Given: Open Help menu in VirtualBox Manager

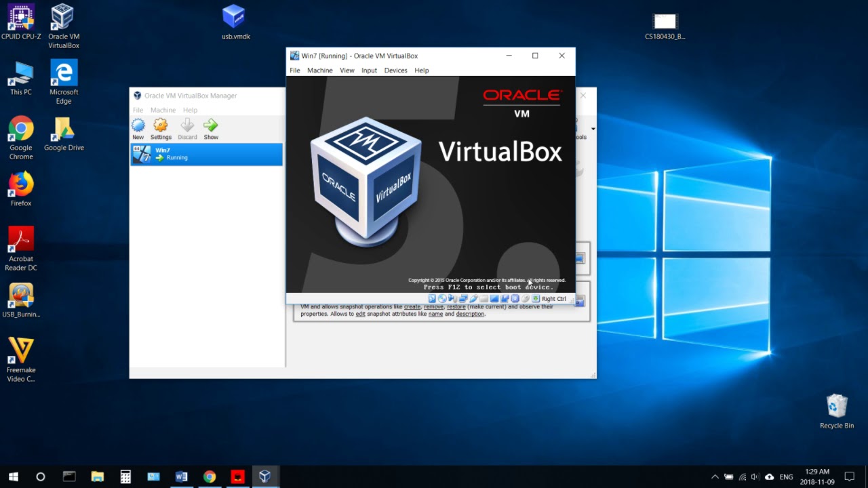Looking at the screenshot, I should (x=191, y=110).
